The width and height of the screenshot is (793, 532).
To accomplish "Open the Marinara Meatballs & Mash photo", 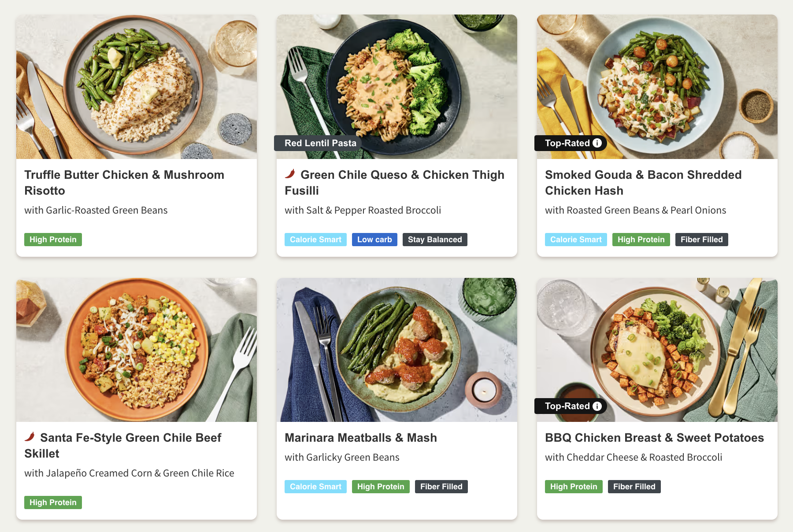I will coord(397,350).
